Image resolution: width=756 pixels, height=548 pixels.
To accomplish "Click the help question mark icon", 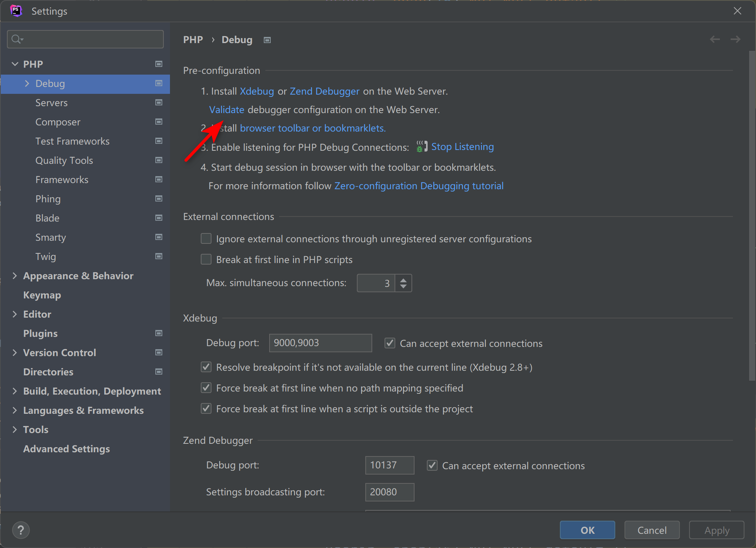I will tap(21, 530).
